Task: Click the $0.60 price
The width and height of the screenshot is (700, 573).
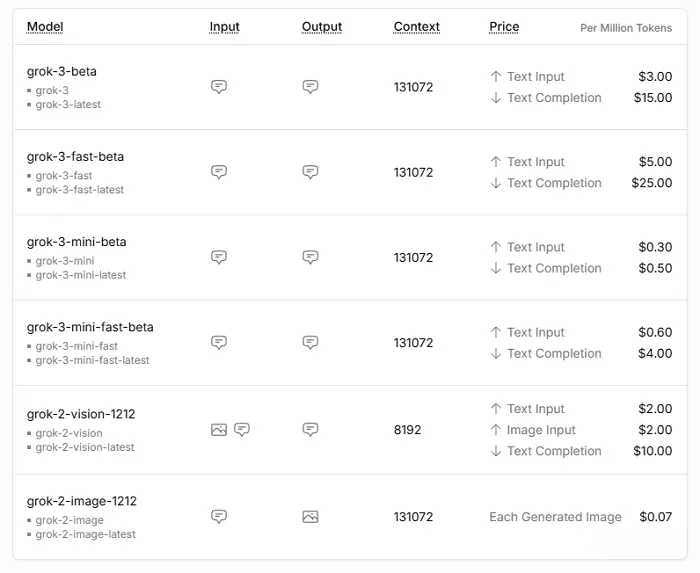Action: point(655,332)
